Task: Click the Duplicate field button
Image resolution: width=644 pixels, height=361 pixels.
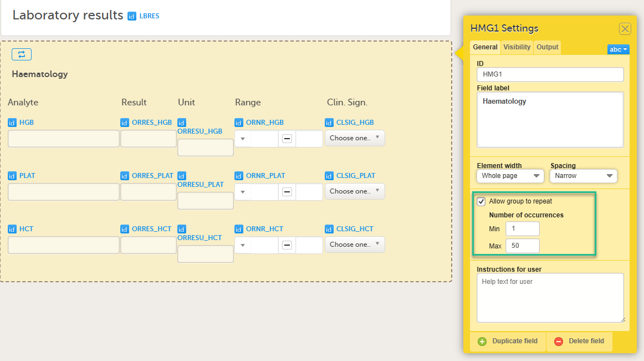Action: pos(508,341)
